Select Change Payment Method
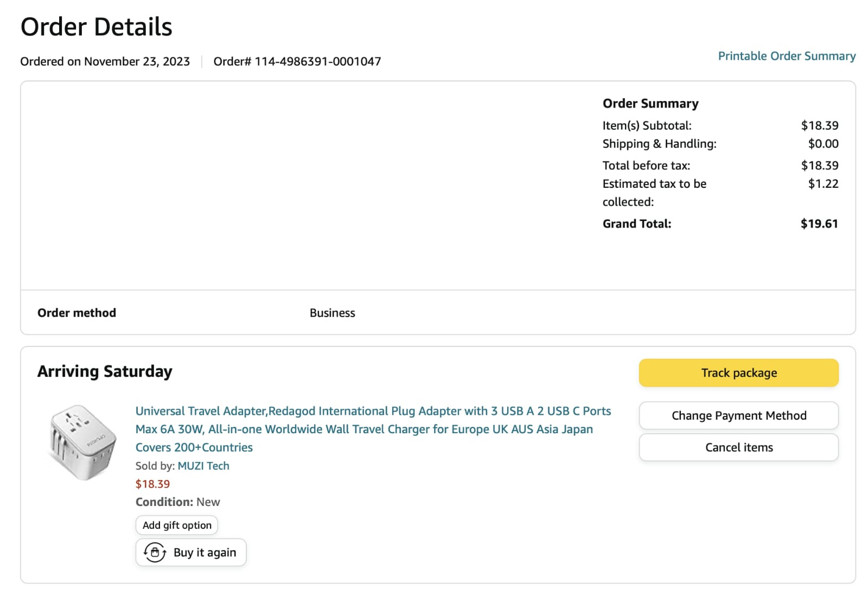This screenshot has height=601, width=868. [x=738, y=415]
